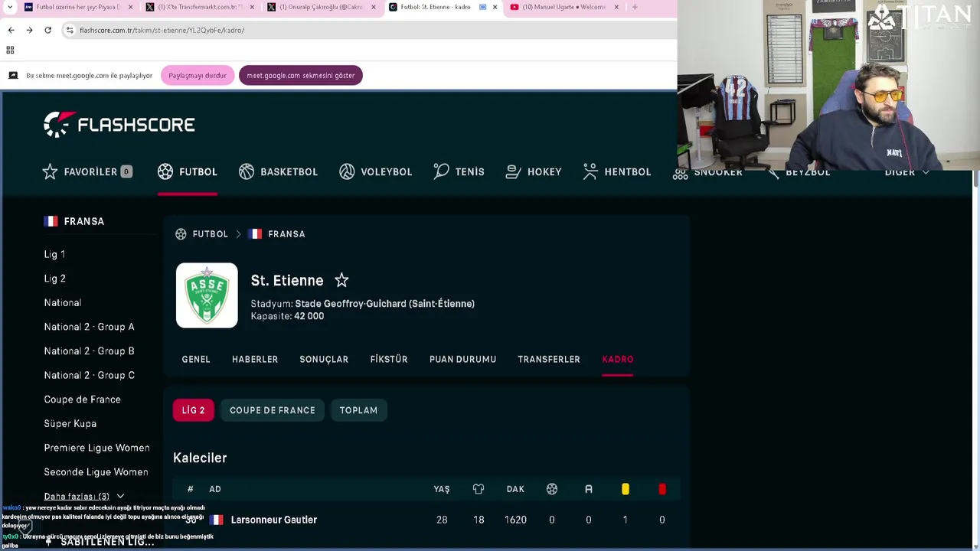The width and height of the screenshot is (980, 551).
Task: Expand Diğer sports dropdown
Action: point(907,172)
